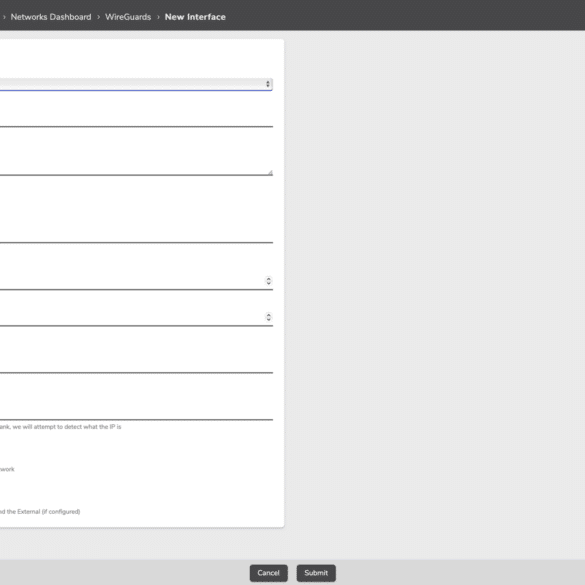This screenshot has width=585, height=585.
Task: Go to the WireGuards breadcrumb
Action: tap(128, 17)
